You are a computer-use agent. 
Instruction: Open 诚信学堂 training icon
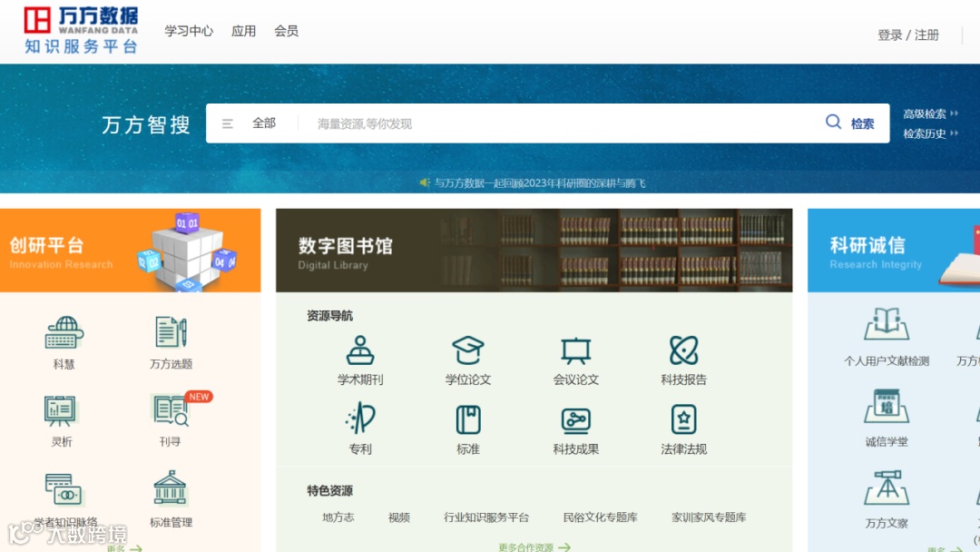[x=887, y=406]
